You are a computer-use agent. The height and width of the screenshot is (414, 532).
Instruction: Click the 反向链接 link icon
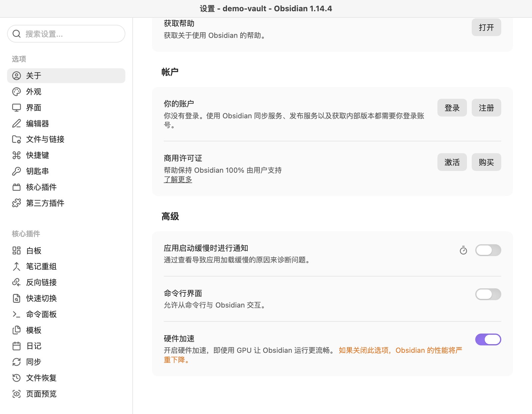click(17, 282)
